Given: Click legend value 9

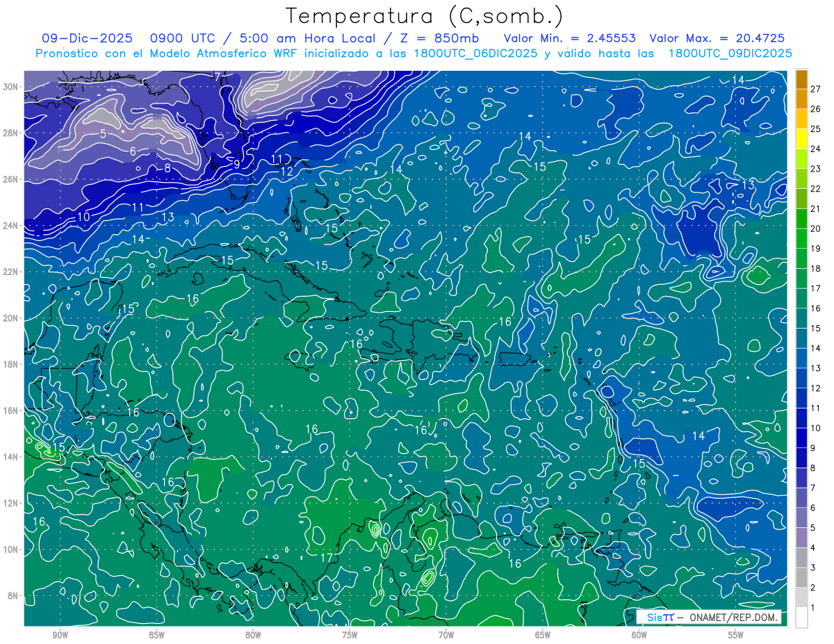Looking at the screenshot, I should click(x=813, y=448).
